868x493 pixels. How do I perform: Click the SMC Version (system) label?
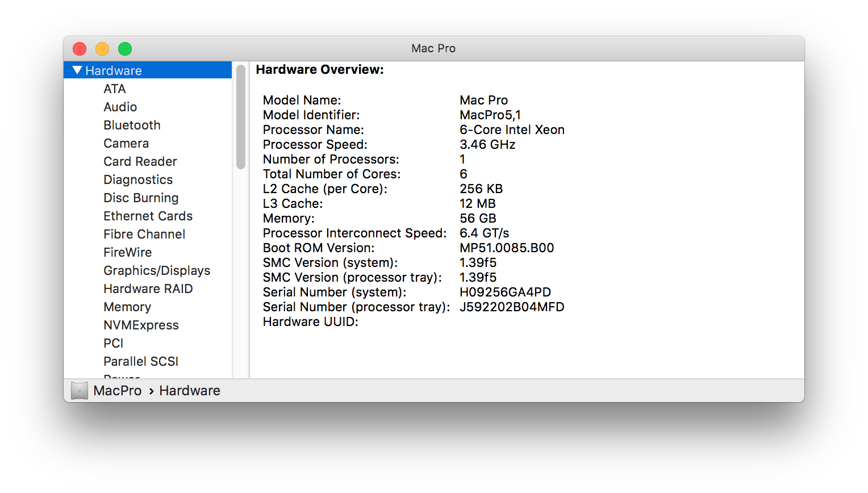331,262
